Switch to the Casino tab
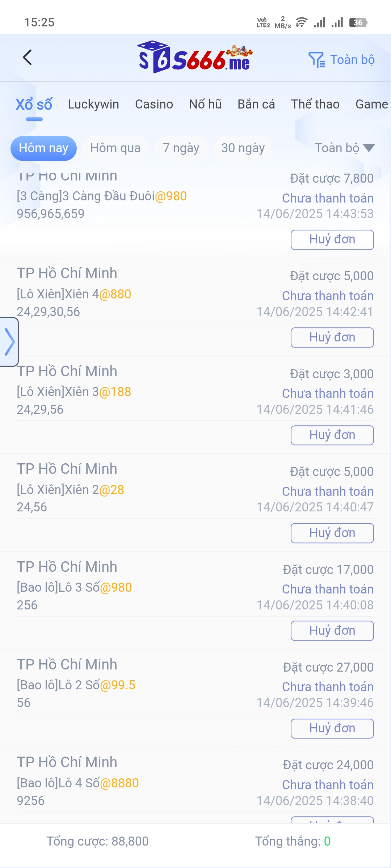 (x=154, y=104)
